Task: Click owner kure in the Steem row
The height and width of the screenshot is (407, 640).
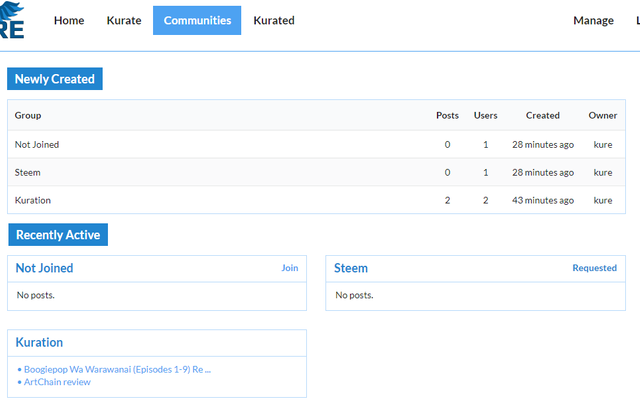Action: click(603, 172)
